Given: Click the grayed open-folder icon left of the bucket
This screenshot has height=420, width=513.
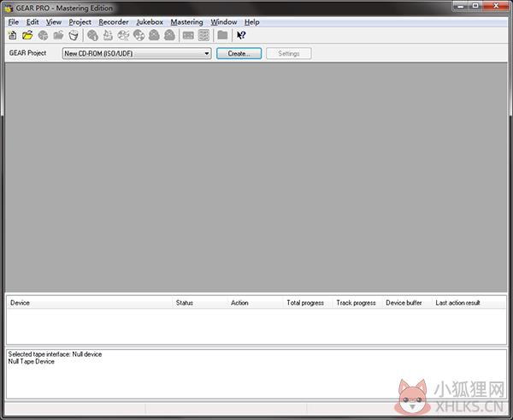Looking at the screenshot, I should click(58, 35).
